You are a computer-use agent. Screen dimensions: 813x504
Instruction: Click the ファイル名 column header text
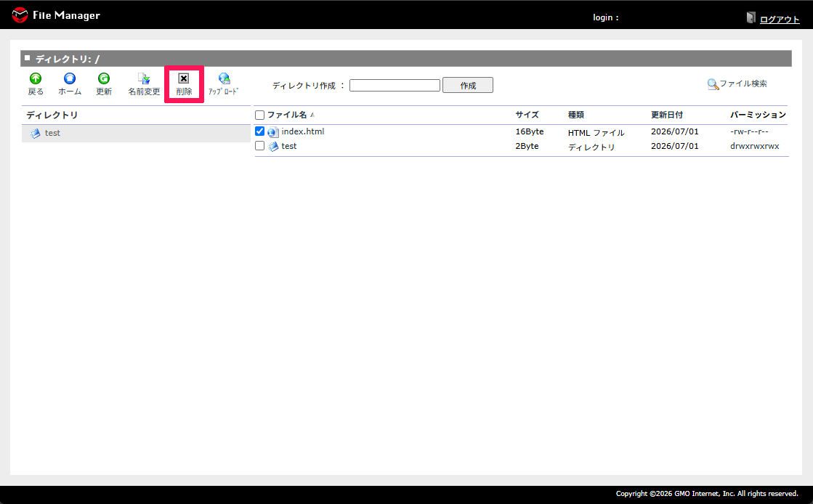click(287, 115)
